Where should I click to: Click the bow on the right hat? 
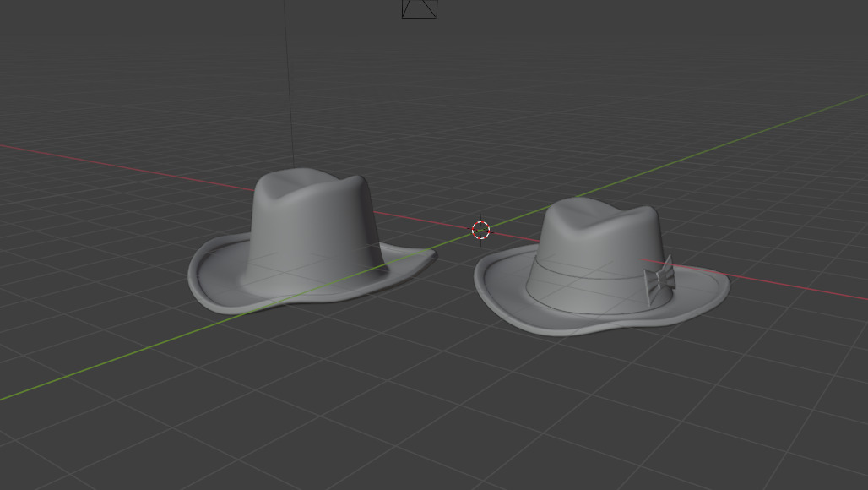pos(659,280)
